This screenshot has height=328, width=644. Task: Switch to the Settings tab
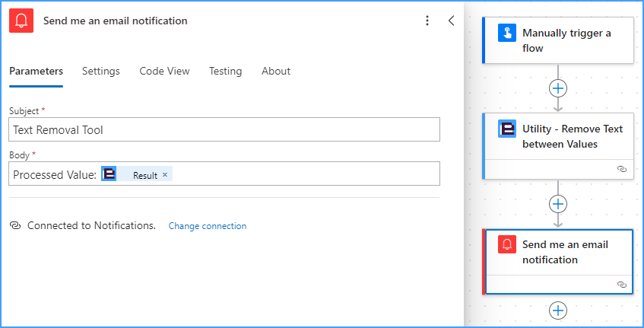coord(101,71)
